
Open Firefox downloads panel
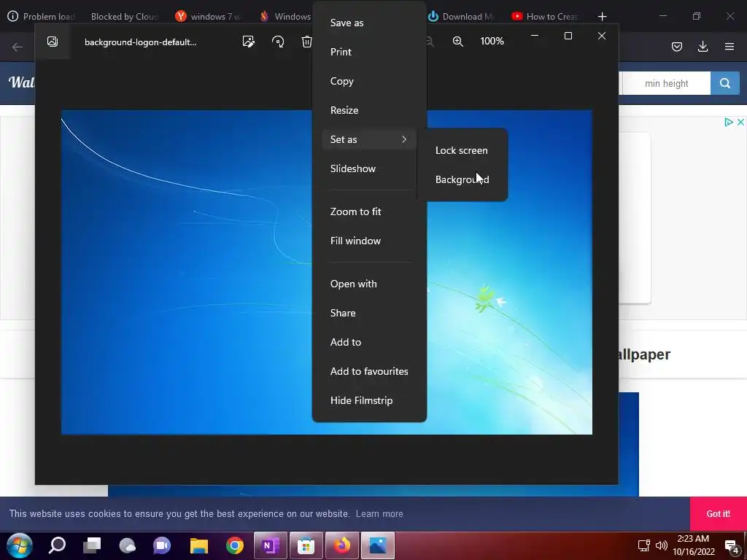(x=703, y=47)
